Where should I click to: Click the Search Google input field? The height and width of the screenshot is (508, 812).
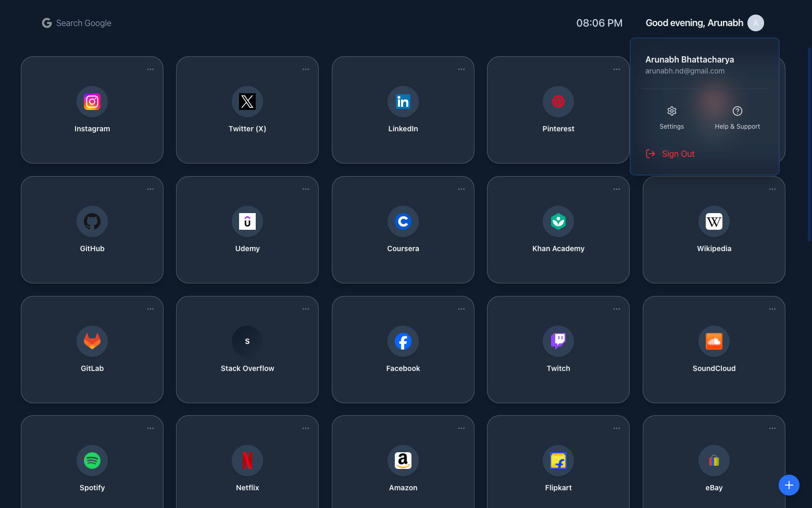click(x=83, y=23)
